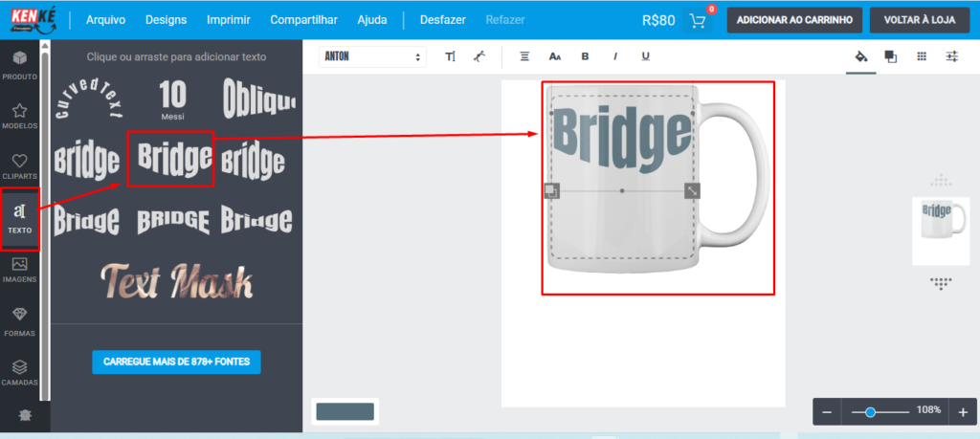
Task: Open the Ajuda menu
Action: click(372, 20)
